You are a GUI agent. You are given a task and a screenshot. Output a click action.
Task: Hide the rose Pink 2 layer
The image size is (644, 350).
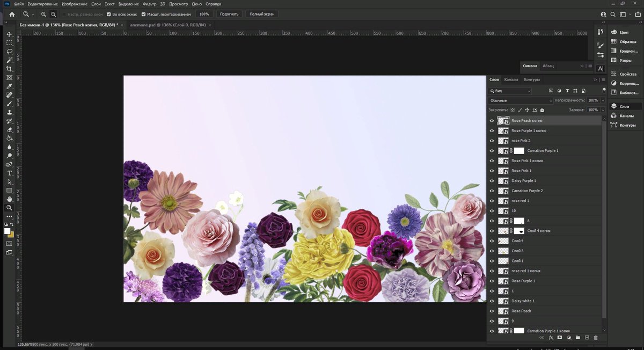(x=492, y=141)
